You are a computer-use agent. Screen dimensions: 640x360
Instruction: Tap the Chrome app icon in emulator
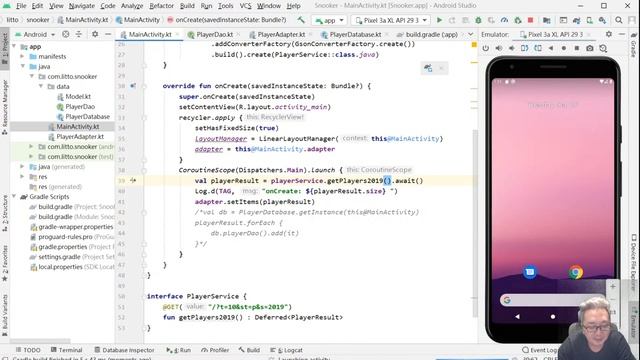coord(576,272)
